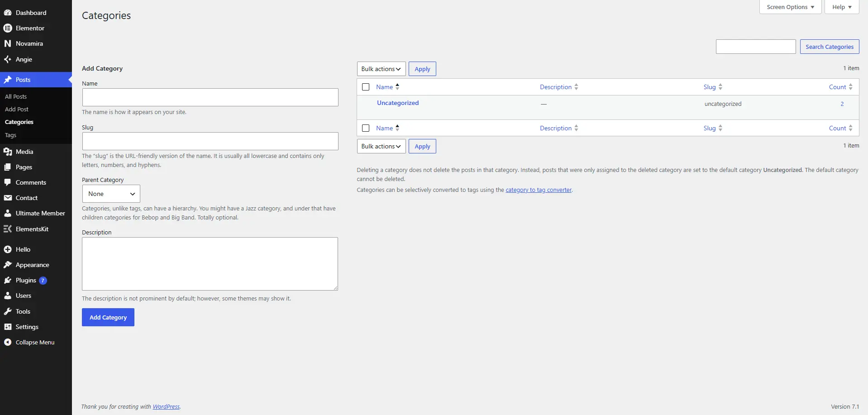
Task: Click the Appearance paintbrush icon
Action: [8, 265]
